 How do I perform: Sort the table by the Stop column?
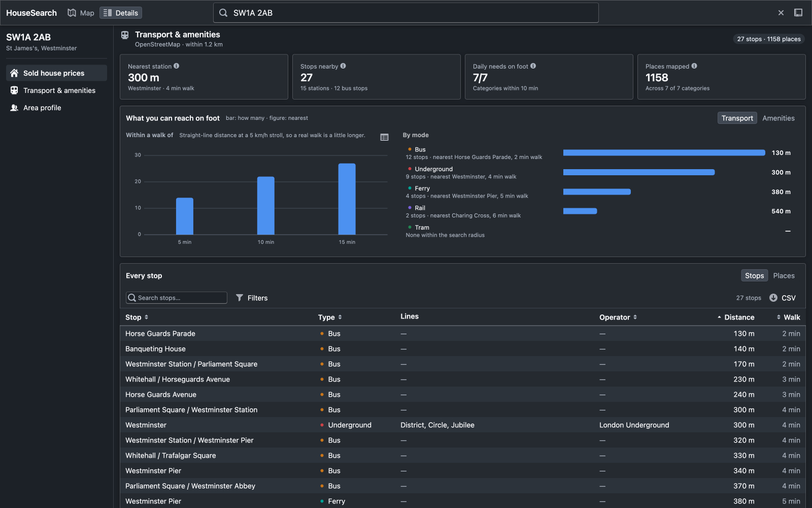click(x=137, y=317)
